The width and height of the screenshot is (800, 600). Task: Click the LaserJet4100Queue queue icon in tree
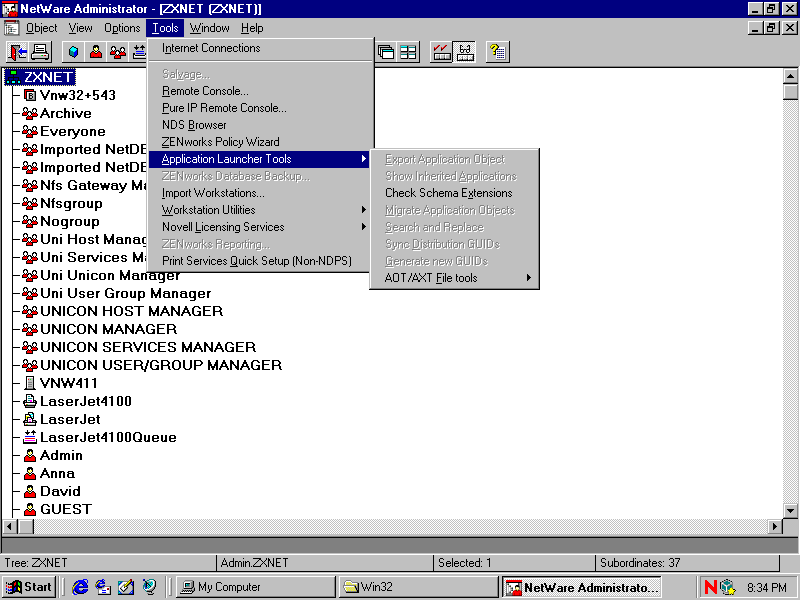tap(30, 437)
